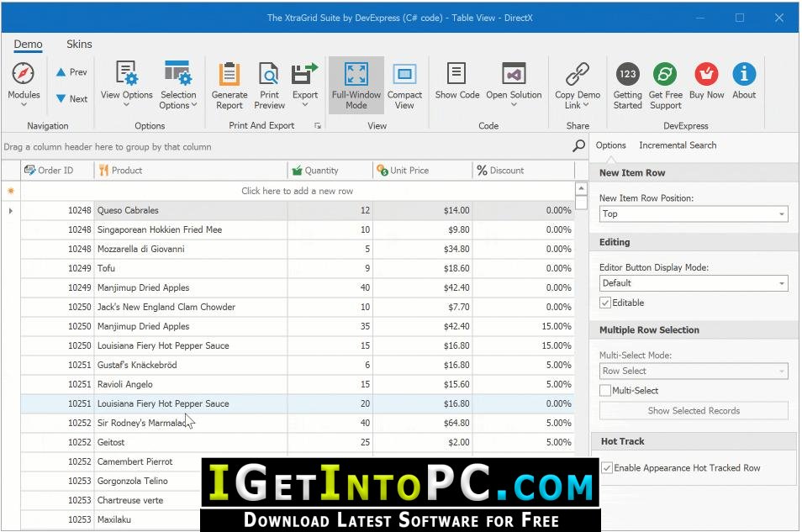This screenshot has width=802, height=532.
Task: Click Print And Export dialog launcher icon
Action: tap(318, 126)
